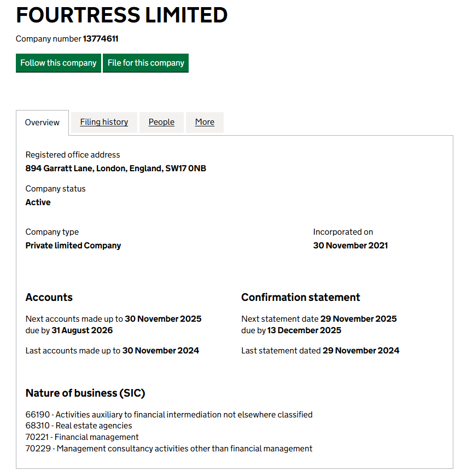Click the incorporation date 30 November 2021
Viewport: 467px width, 476px height.
pyautogui.click(x=351, y=245)
